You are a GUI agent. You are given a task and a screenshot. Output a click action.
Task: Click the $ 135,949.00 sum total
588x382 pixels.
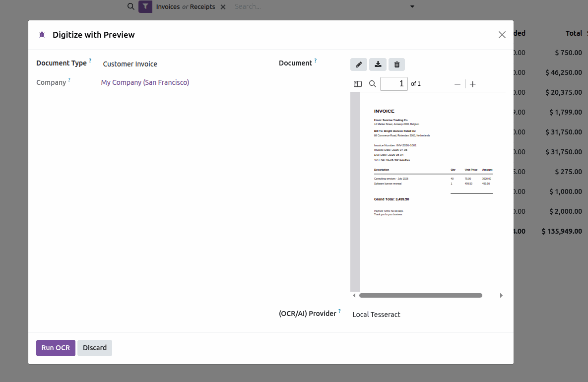(562, 231)
